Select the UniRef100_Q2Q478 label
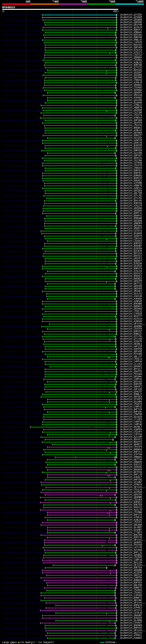The width and height of the screenshot is (146, 644). 131,342
